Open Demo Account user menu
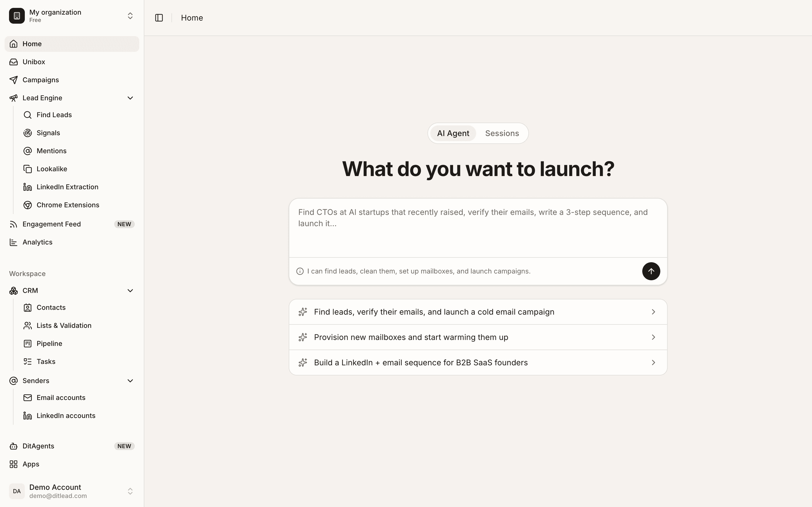 [x=72, y=491]
